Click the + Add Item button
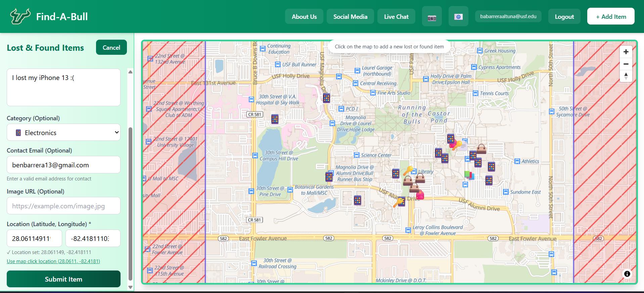 pos(611,16)
